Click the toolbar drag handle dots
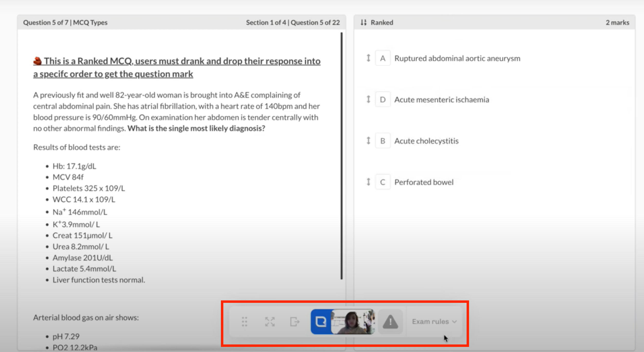 244,322
